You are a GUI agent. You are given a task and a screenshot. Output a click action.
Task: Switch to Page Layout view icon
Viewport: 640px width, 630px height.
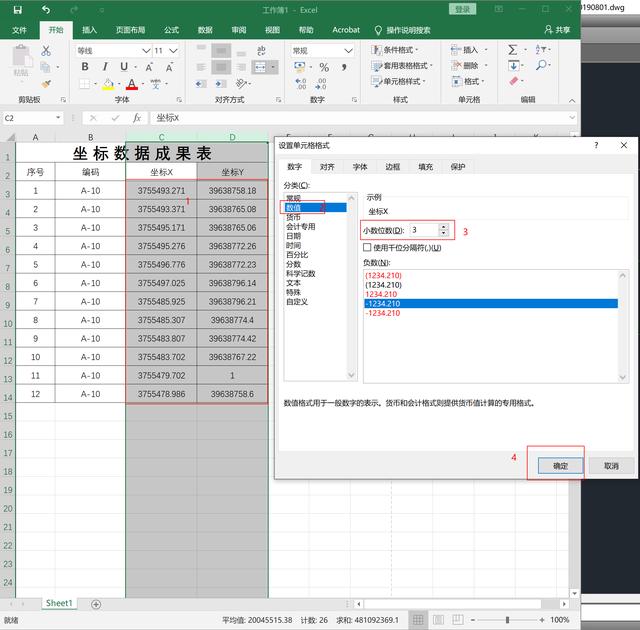[x=438, y=620]
